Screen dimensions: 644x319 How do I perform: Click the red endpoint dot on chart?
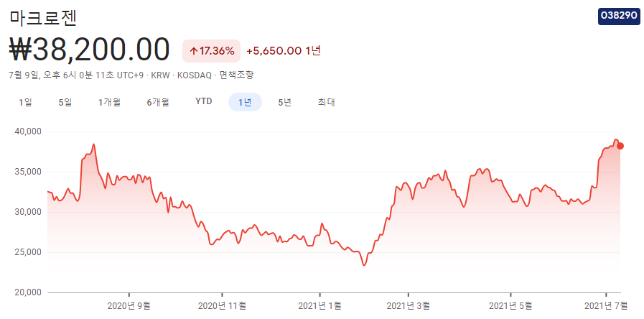point(620,146)
